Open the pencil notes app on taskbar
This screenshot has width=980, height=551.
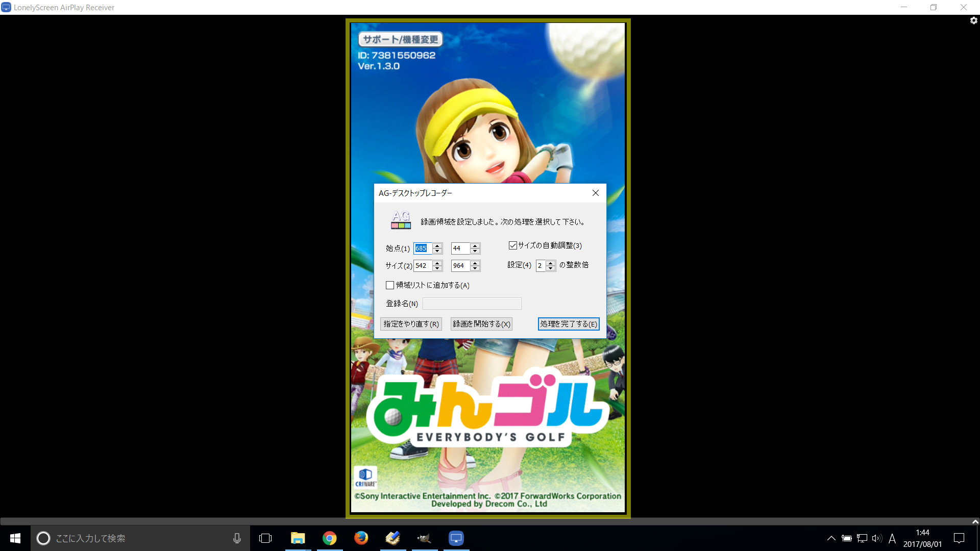click(x=393, y=538)
